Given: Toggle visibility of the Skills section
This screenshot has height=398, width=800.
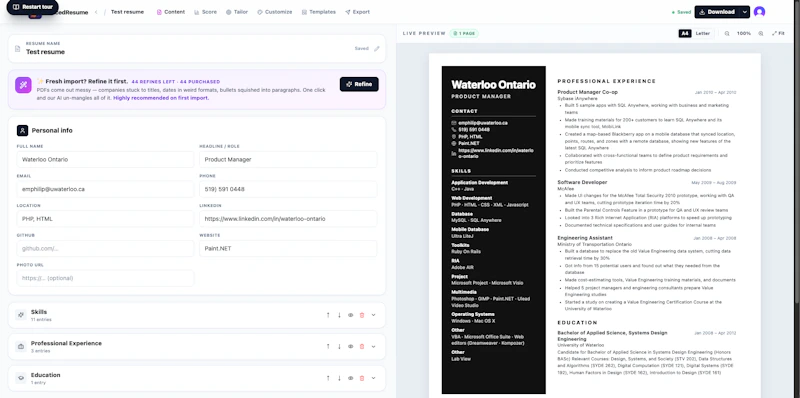Looking at the screenshot, I should tap(351, 315).
